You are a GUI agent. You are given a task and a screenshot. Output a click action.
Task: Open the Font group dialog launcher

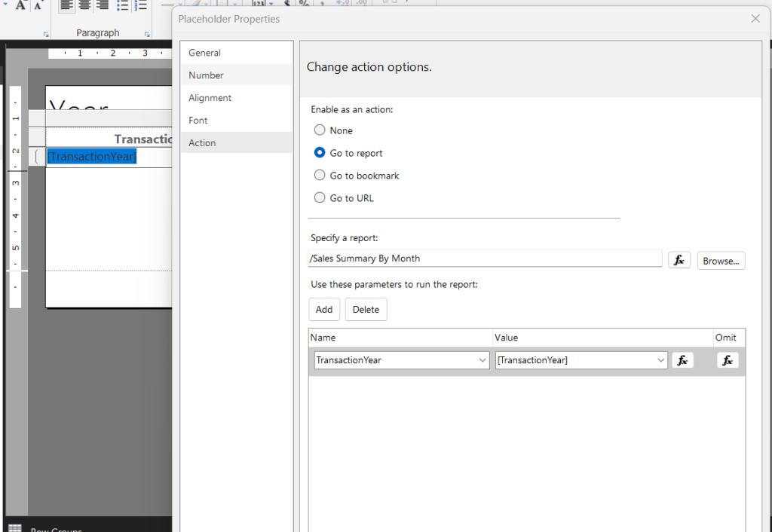[46, 34]
